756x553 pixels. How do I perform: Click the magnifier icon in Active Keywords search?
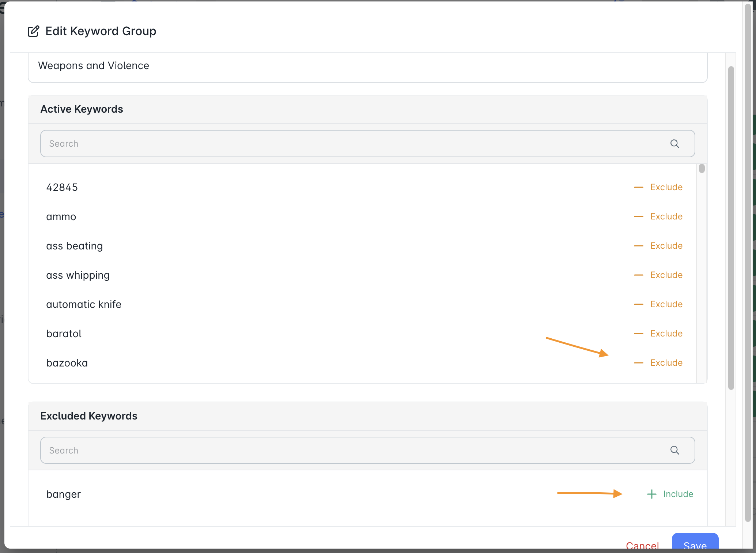click(674, 144)
